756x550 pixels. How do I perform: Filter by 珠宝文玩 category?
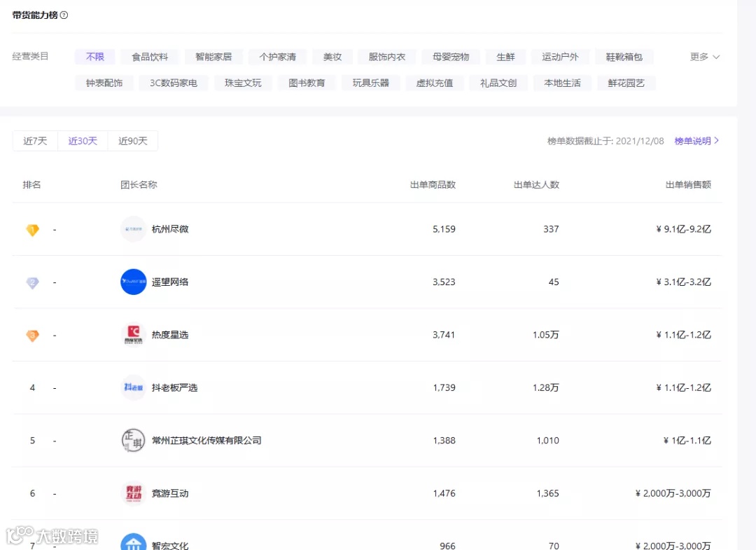click(x=243, y=83)
